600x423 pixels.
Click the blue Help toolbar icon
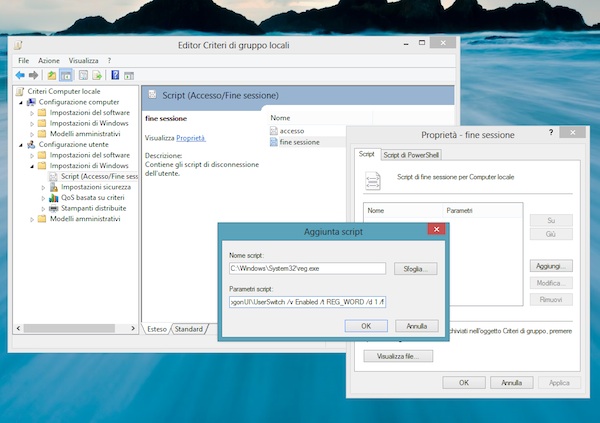click(x=115, y=75)
